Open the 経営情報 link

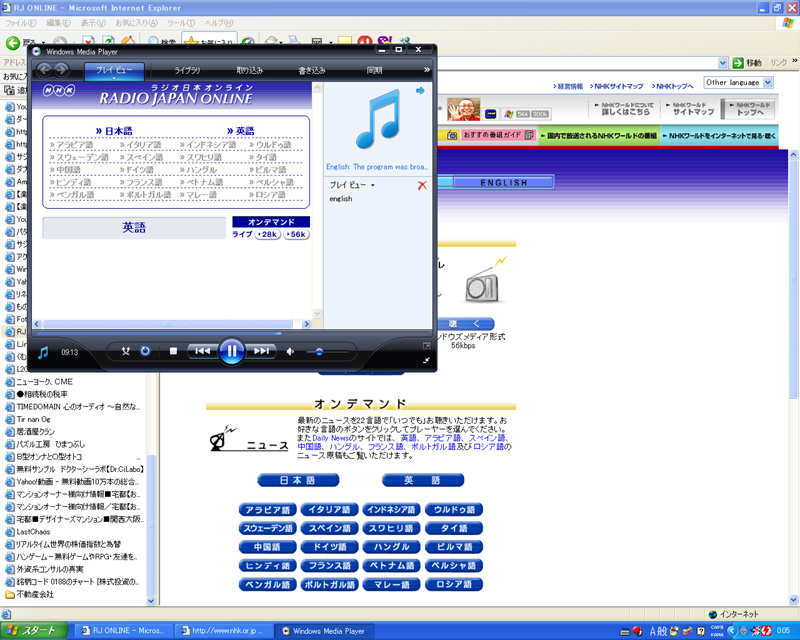pos(568,86)
